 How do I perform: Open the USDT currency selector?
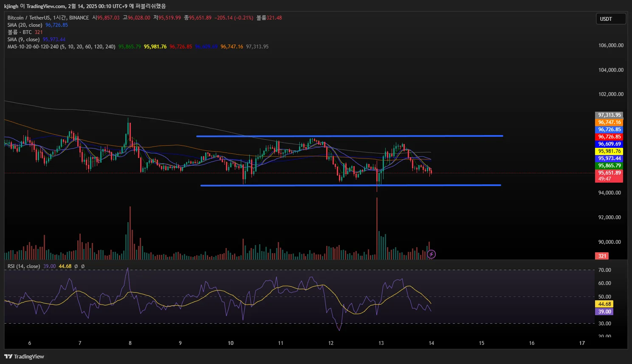point(610,19)
